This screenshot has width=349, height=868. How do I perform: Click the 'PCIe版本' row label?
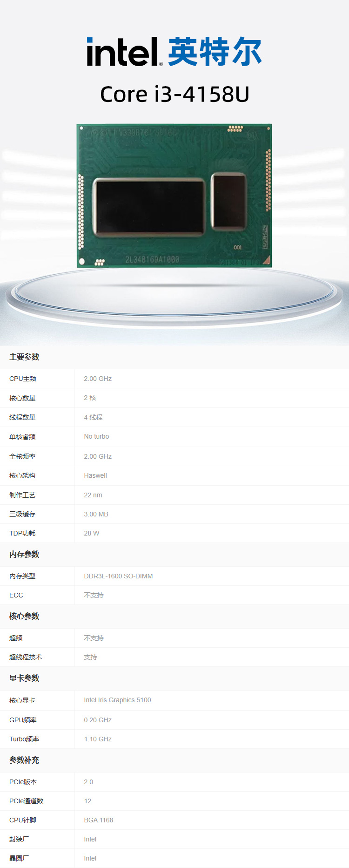click(23, 782)
